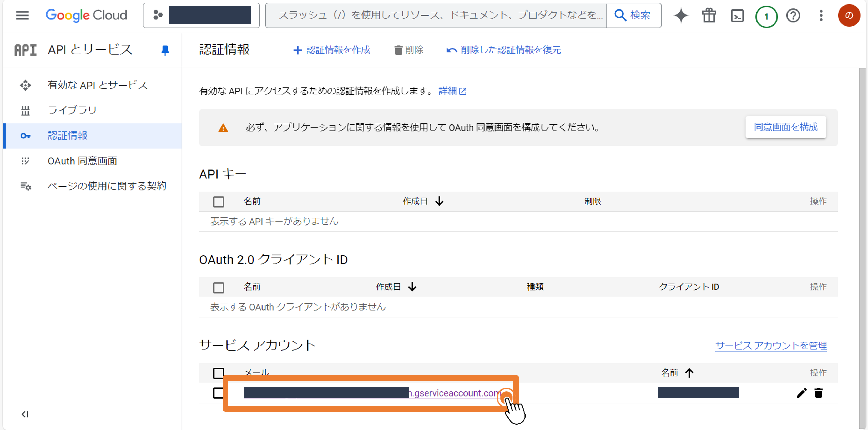Click the 制限 column header
The height and width of the screenshot is (430, 868).
pyautogui.click(x=593, y=202)
